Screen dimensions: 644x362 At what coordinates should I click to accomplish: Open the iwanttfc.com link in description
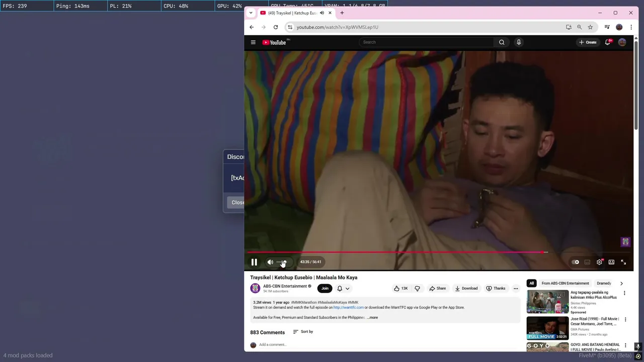[348, 307]
